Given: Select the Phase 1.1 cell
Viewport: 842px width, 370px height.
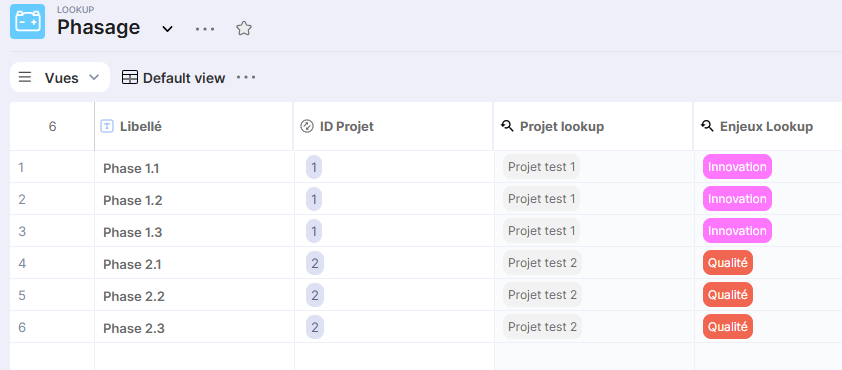Looking at the screenshot, I should click(x=194, y=168).
